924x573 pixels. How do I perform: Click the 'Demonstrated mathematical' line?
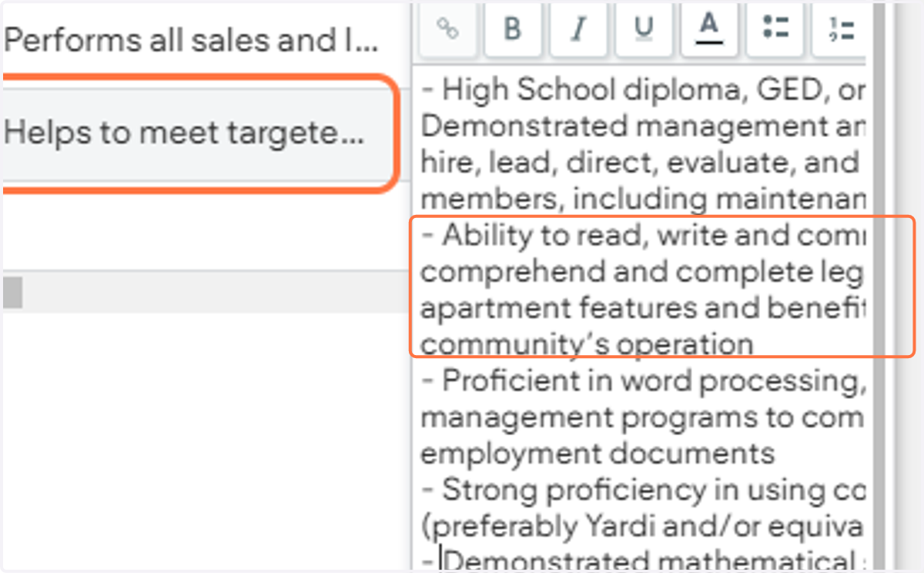point(643,560)
